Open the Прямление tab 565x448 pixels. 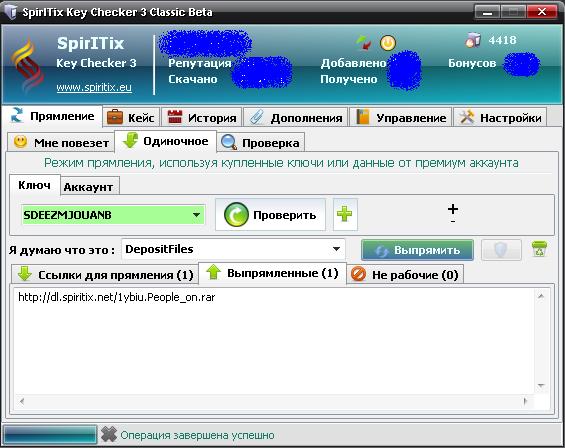[x=53, y=116]
